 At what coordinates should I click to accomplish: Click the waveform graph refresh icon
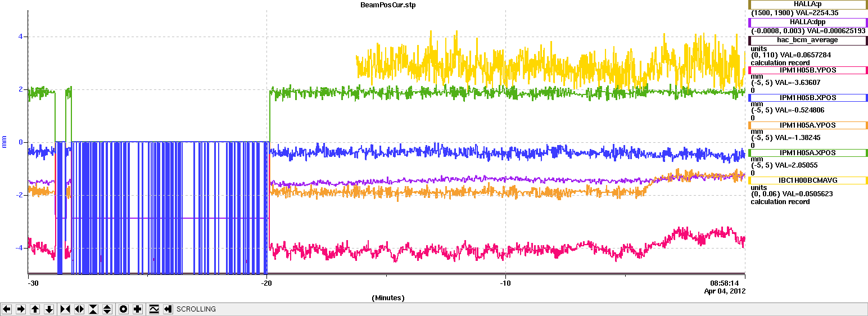154,309
